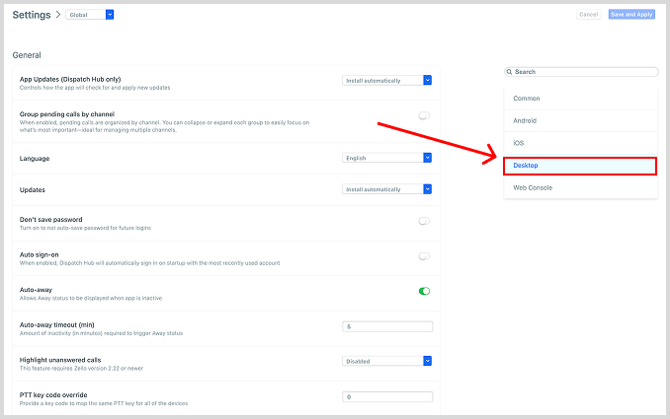Focus the settings Search field
Image resolution: width=670 pixels, height=419 pixels.
581,72
